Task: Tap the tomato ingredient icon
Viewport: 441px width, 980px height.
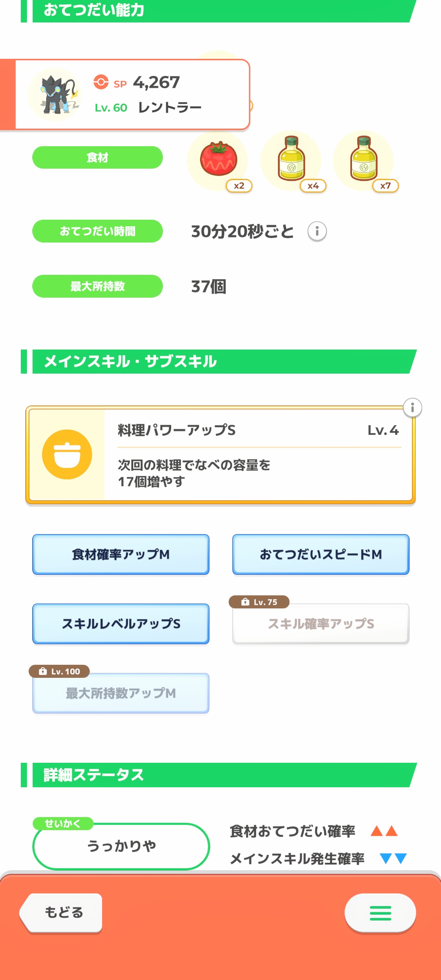Action: click(218, 159)
